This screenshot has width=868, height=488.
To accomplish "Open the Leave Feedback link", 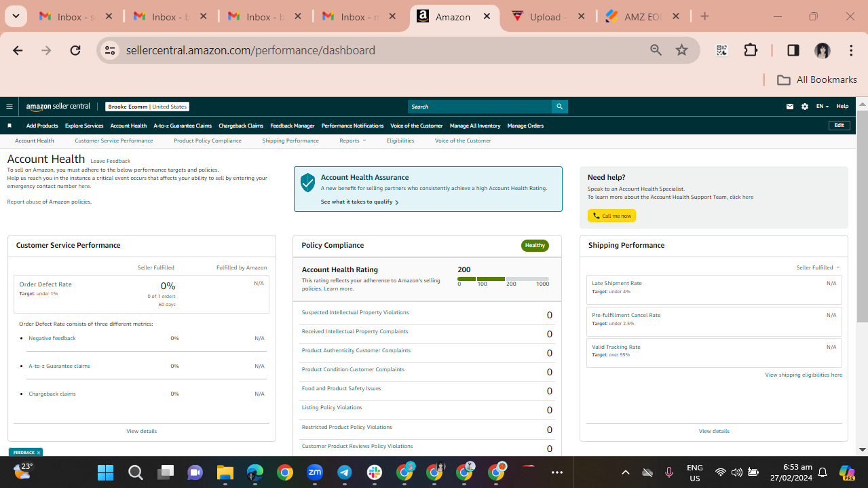I will (x=111, y=161).
